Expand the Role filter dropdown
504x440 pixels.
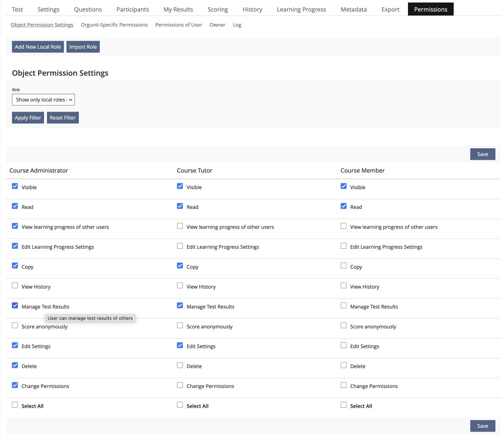pos(43,99)
